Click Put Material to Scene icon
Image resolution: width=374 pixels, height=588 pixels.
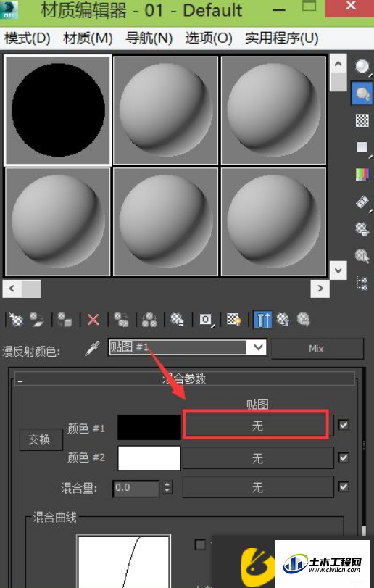click(x=37, y=320)
